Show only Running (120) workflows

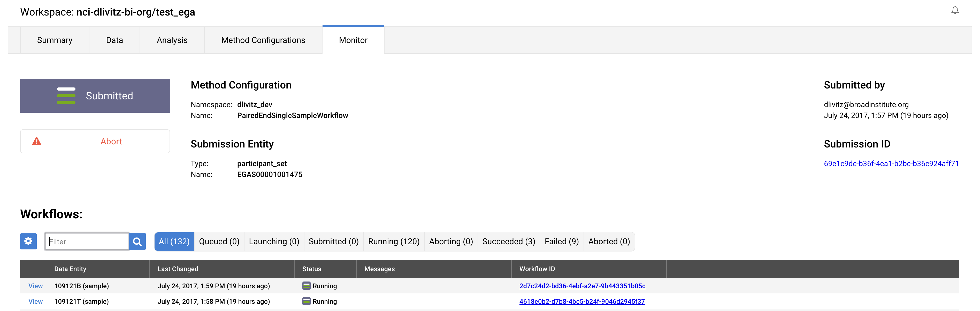pyautogui.click(x=393, y=241)
